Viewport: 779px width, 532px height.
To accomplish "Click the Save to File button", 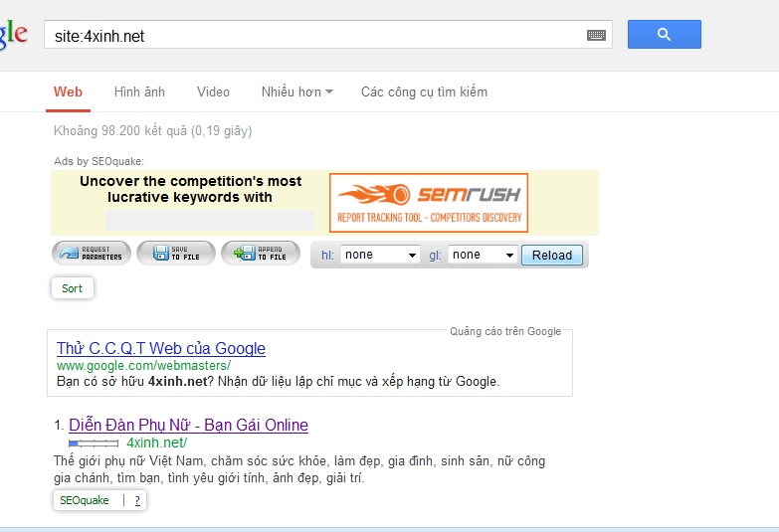I will tap(176, 254).
